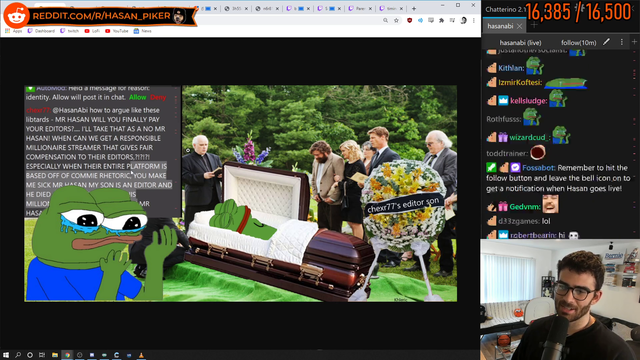The width and height of the screenshot is (640, 360).
Task: Open Task View from the taskbar
Action: click(x=42, y=355)
